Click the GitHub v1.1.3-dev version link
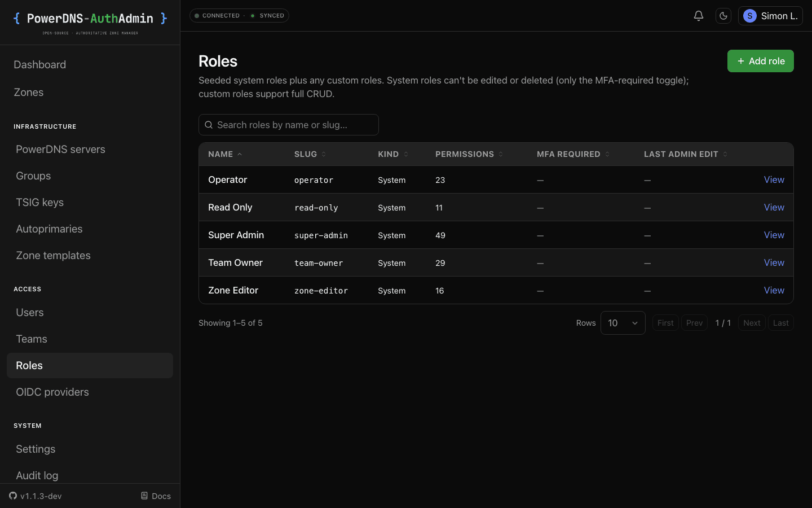The image size is (812, 508). pos(36,496)
